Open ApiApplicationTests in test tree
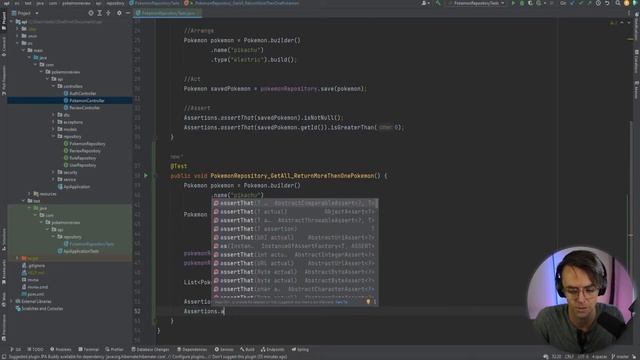 78,251
